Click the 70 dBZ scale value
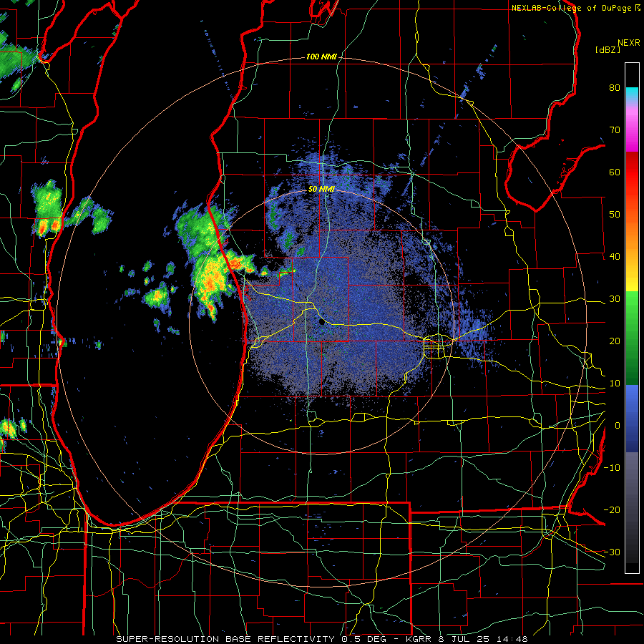 tap(615, 130)
